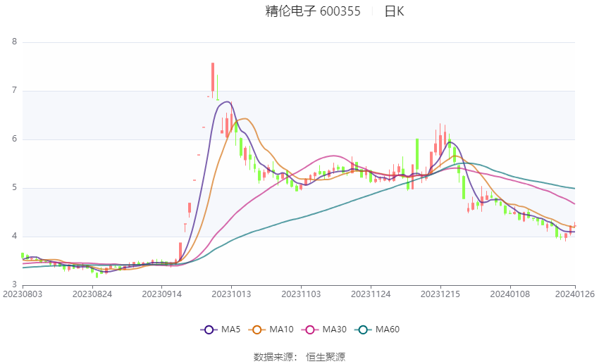Toggle the MA5 legend series
This screenshot has height=364, width=599.
(x=221, y=330)
